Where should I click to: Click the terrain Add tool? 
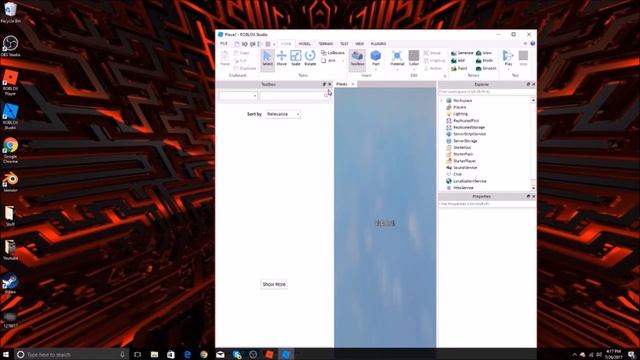click(458, 61)
